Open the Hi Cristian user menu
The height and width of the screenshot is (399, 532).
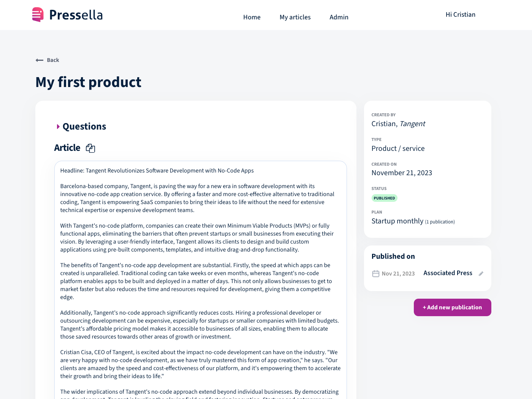pos(460,14)
